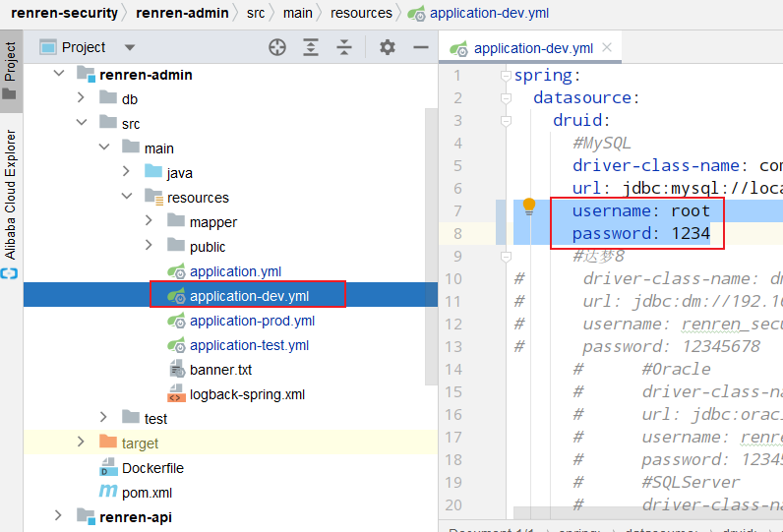Collapse the main folder
The width and height of the screenshot is (783, 532).
[104, 147]
